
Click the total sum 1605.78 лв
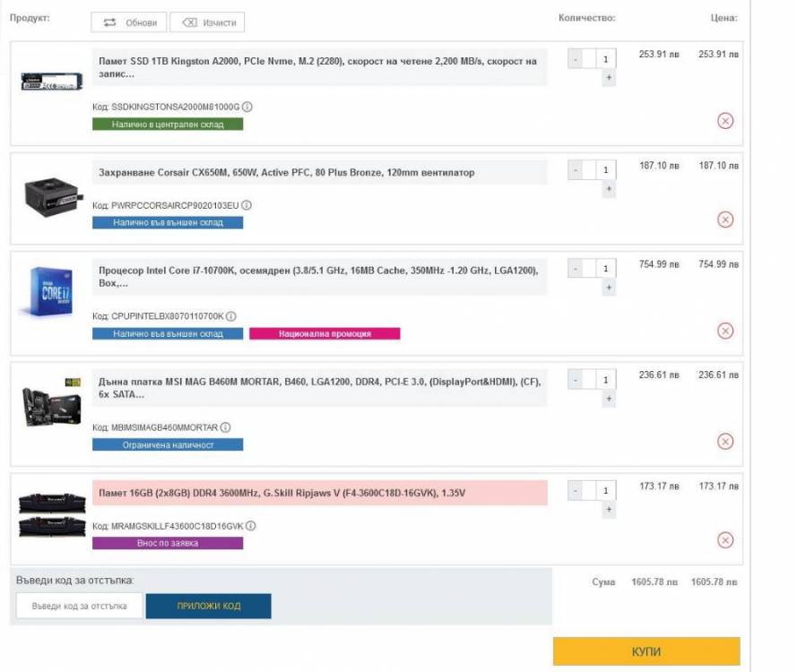click(x=714, y=582)
